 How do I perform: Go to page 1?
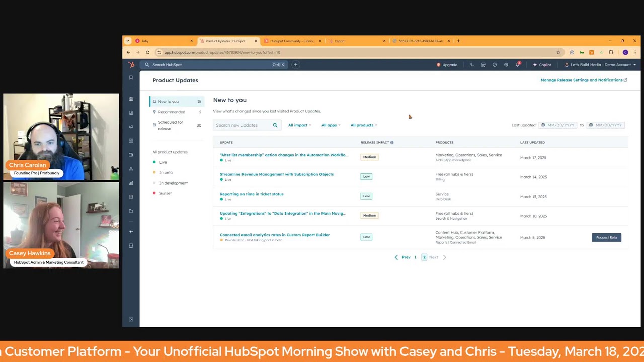[415, 257]
